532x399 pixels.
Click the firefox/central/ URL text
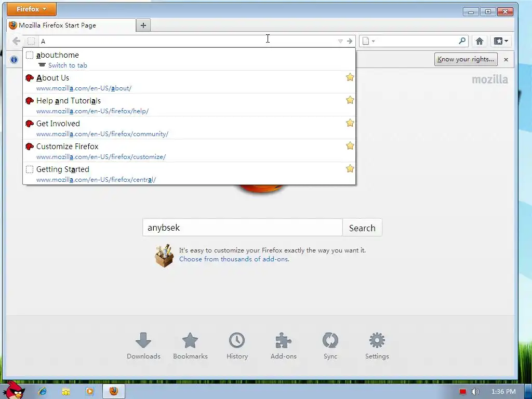click(96, 179)
